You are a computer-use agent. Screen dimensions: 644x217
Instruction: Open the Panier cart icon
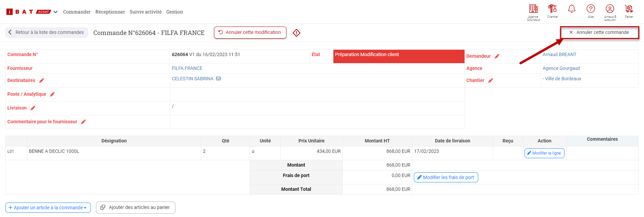629,9
